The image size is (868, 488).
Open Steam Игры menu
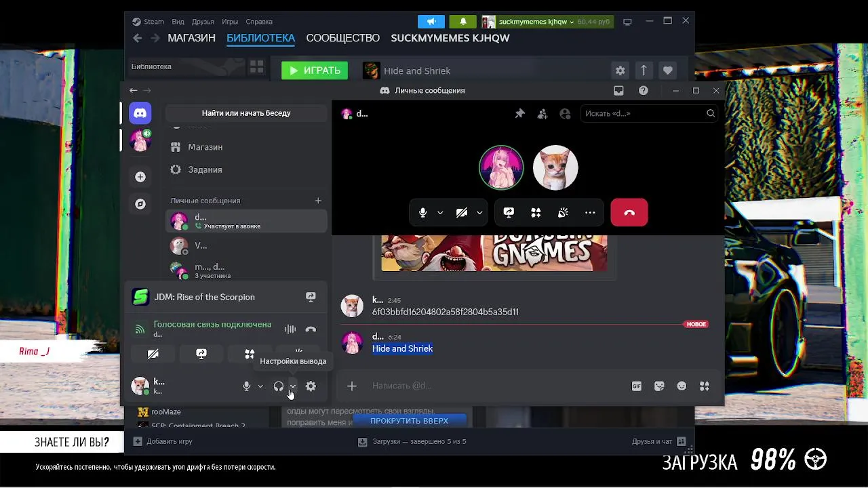pyautogui.click(x=230, y=22)
